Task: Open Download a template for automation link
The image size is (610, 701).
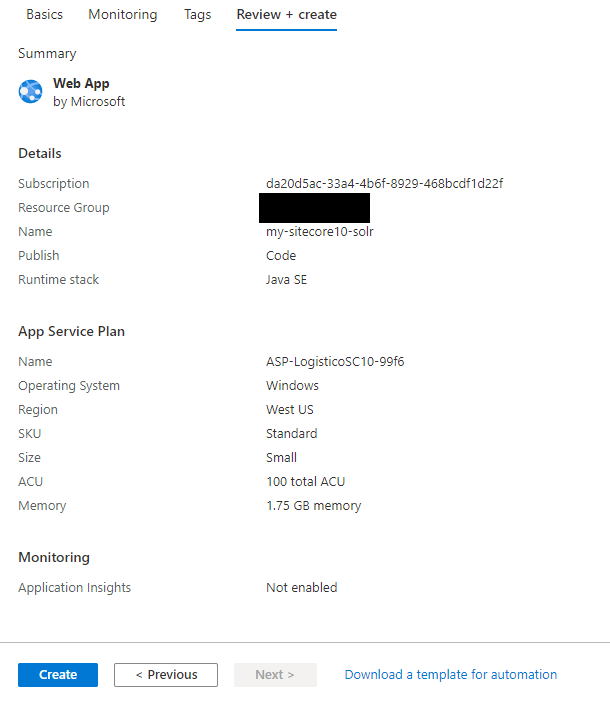Action: [450, 675]
